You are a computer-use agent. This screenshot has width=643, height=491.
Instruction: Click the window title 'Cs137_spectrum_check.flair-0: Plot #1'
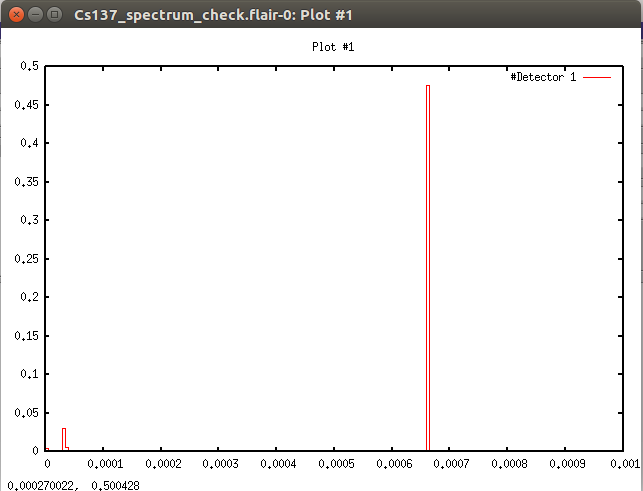[x=213, y=15]
